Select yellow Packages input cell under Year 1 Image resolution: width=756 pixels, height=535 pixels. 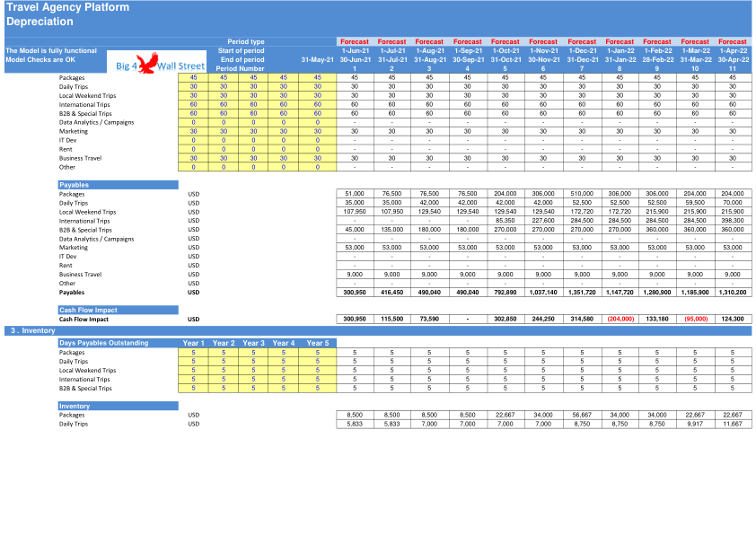pos(193,353)
